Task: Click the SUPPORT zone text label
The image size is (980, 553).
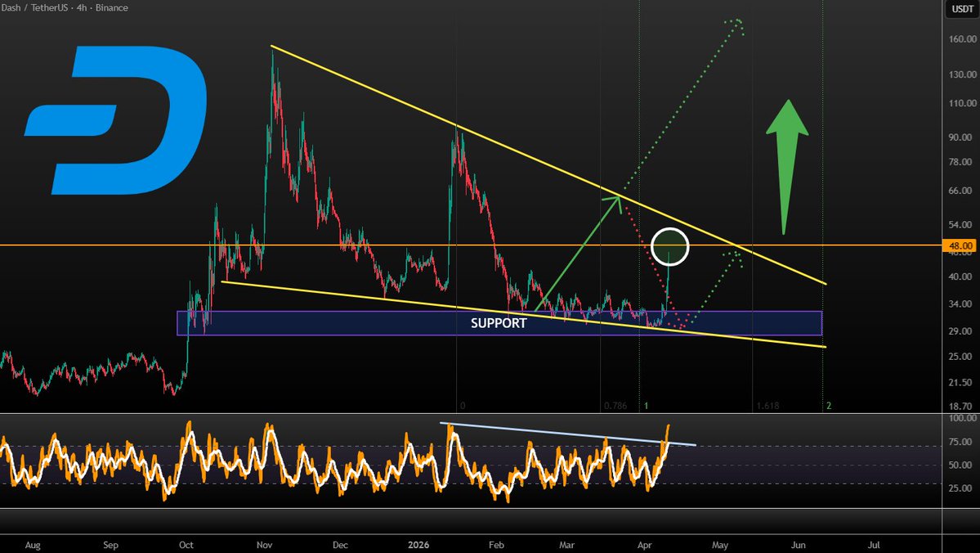Action: (499, 323)
